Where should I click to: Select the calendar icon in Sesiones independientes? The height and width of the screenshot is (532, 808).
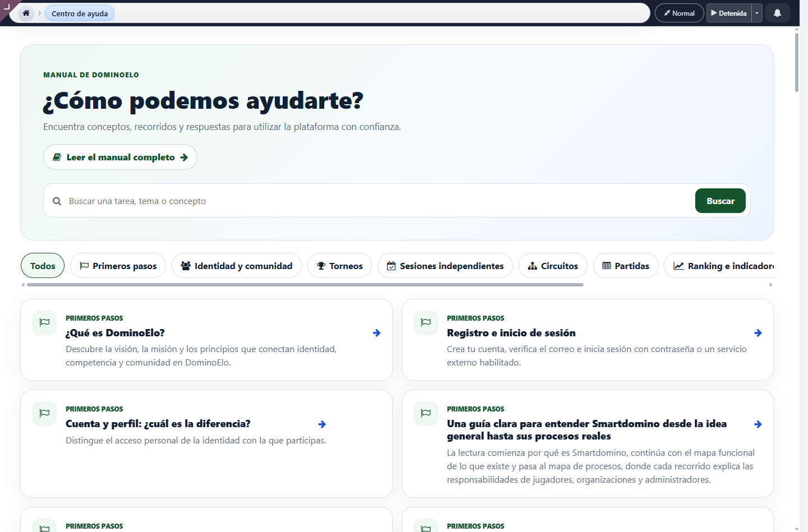click(391, 266)
